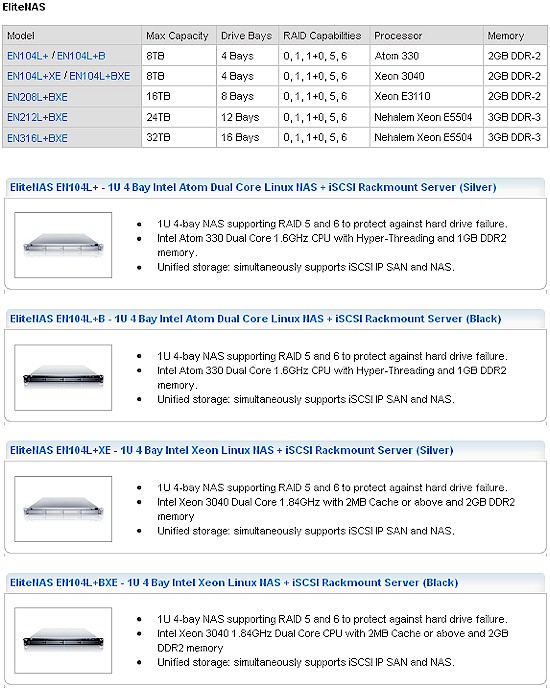The image size is (550, 690).
Task: Click Intel Xeon 3040 Dual Core 1.84GHz bullet
Action: tap(336, 509)
